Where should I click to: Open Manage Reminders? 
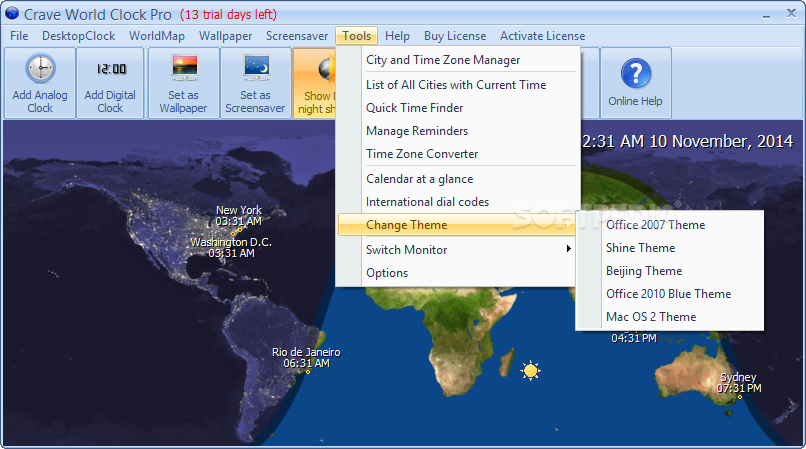457,131
